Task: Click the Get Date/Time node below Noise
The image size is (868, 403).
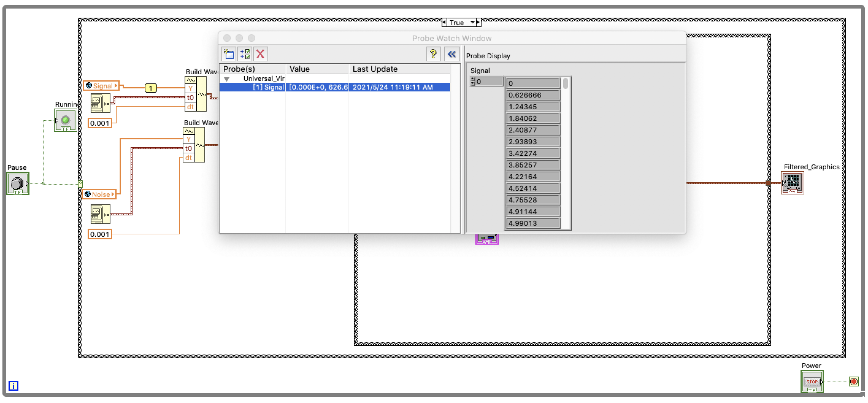Action: [100, 214]
